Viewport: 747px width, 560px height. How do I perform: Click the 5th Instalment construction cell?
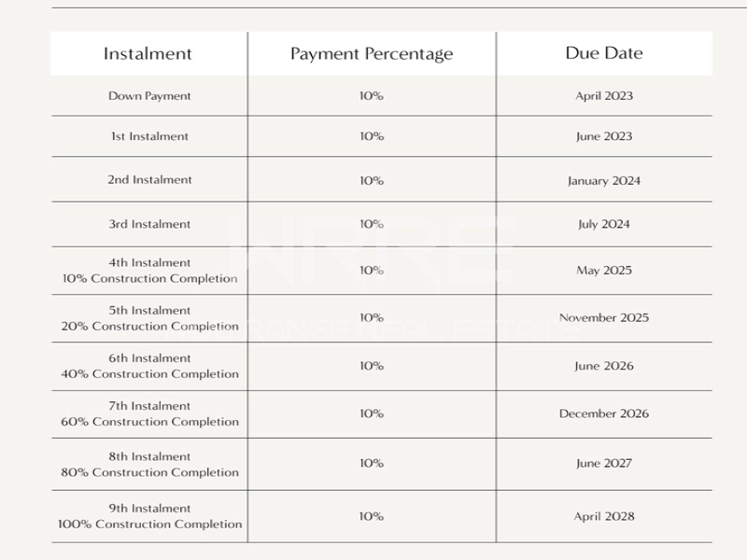pos(149,318)
